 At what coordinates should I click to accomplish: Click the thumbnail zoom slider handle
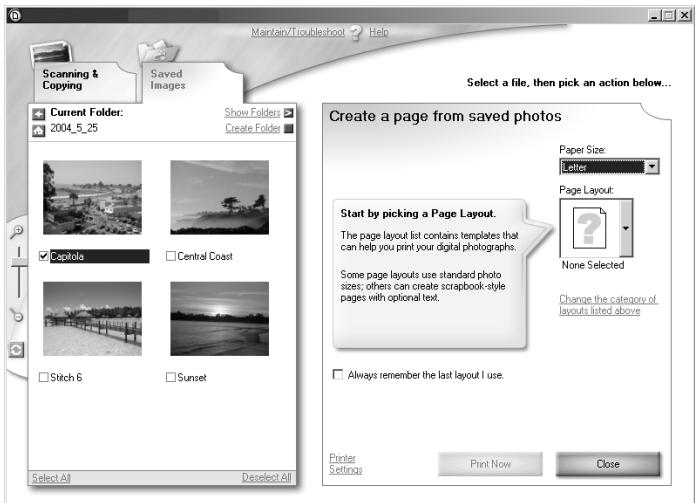tap(19, 262)
